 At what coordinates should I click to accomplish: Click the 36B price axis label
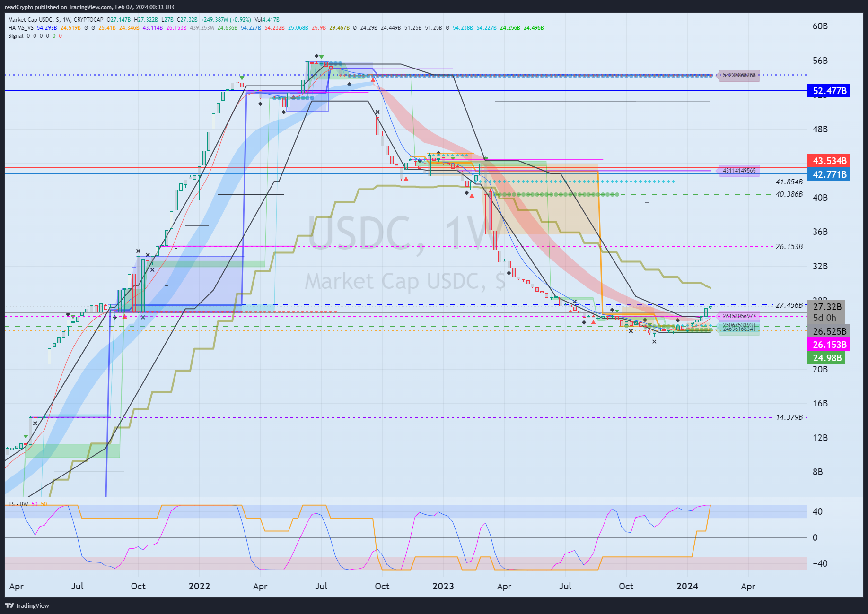coord(820,232)
